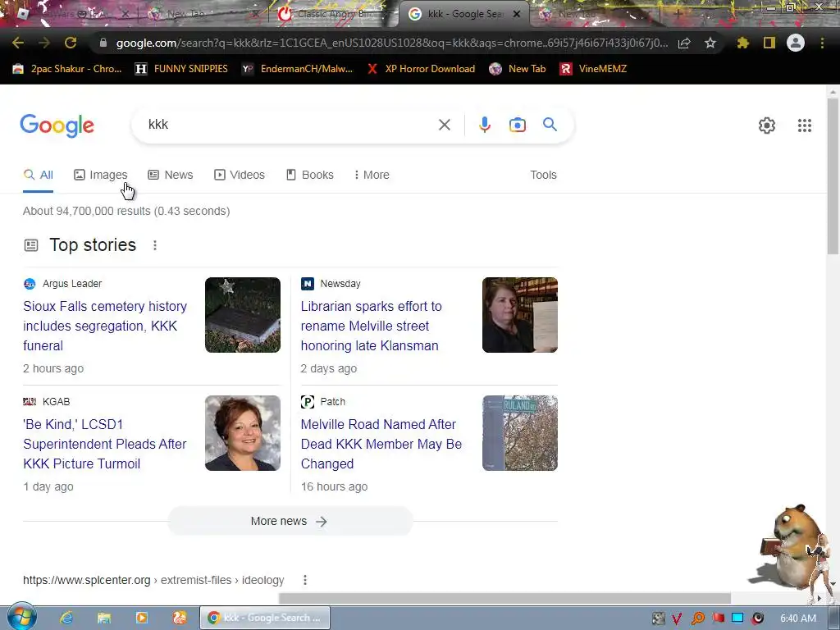Open the XP Horror Download bookmark
This screenshot has height=630, width=840.
[x=421, y=69]
